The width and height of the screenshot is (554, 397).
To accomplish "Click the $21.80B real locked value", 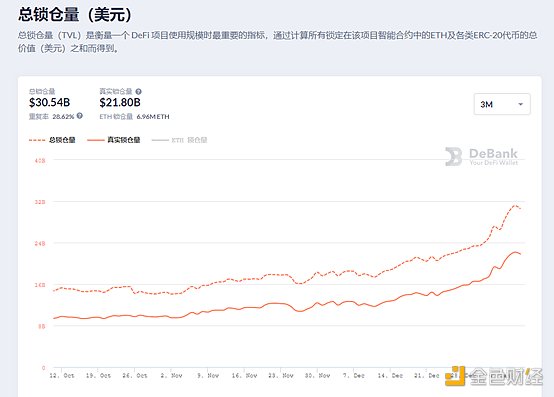I will [120, 102].
